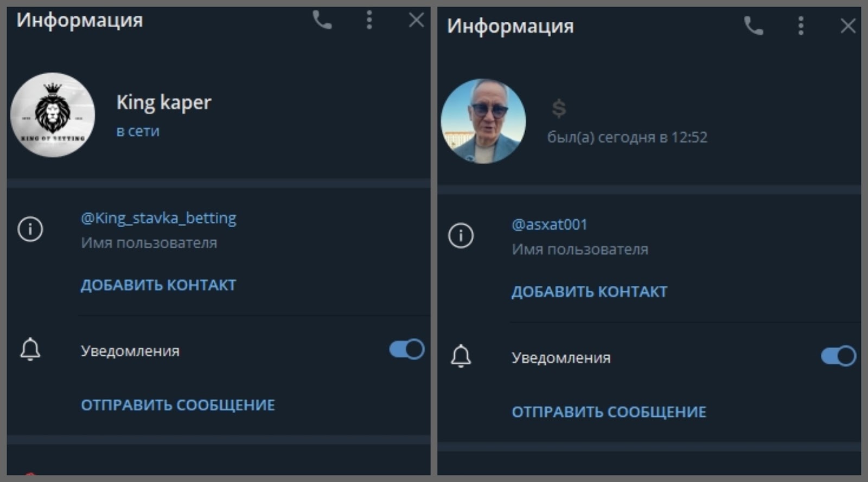This screenshot has height=482, width=868.
Task: Copy the @asxat001 username link
Action: 550,224
